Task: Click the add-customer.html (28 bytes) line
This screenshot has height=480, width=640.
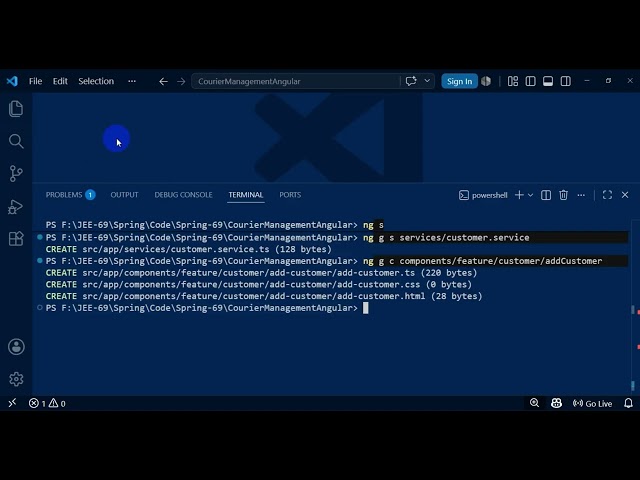Action: (x=264, y=296)
